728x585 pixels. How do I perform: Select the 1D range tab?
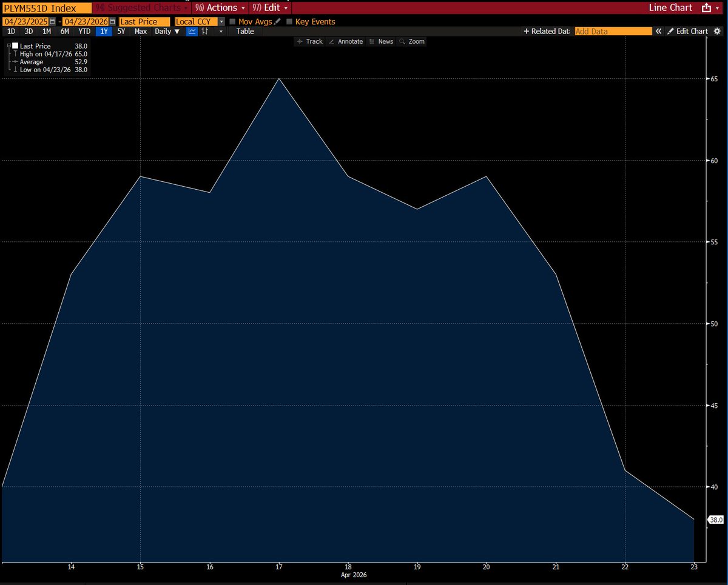click(x=11, y=31)
